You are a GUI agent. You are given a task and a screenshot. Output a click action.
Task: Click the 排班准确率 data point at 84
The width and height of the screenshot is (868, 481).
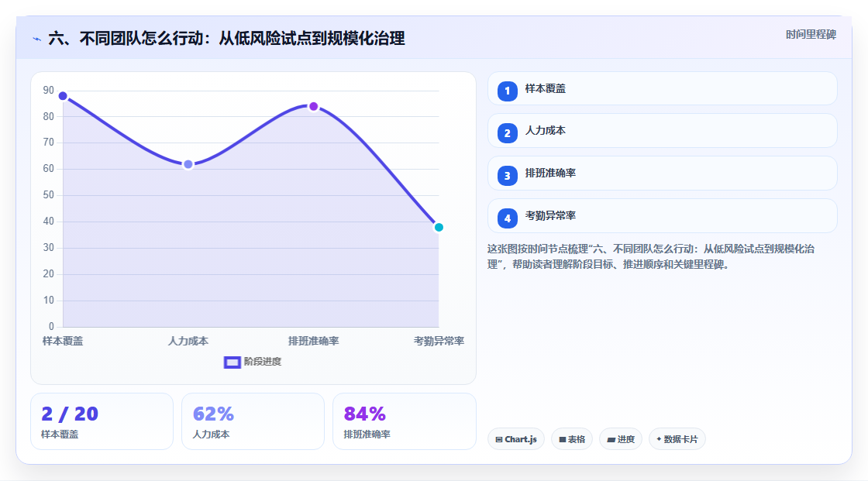tap(313, 106)
